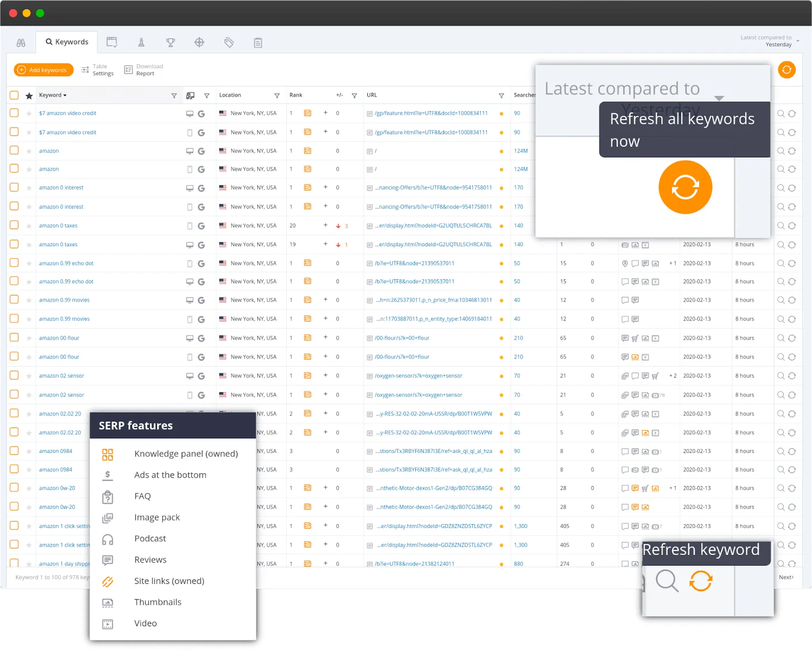The height and width of the screenshot is (651, 812).
Task: Open the binoculars overview icon
Action: pyautogui.click(x=21, y=42)
